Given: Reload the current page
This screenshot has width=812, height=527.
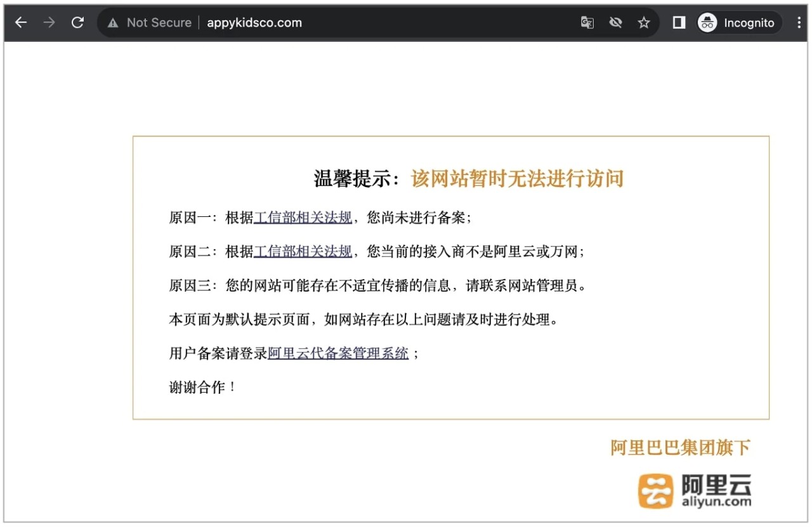Looking at the screenshot, I should (77, 23).
